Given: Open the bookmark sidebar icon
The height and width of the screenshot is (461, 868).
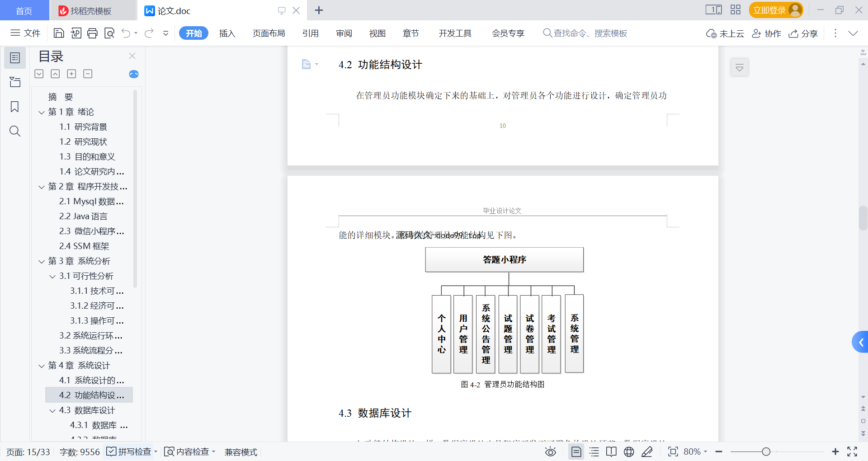Looking at the screenshot, I should 15,107.
